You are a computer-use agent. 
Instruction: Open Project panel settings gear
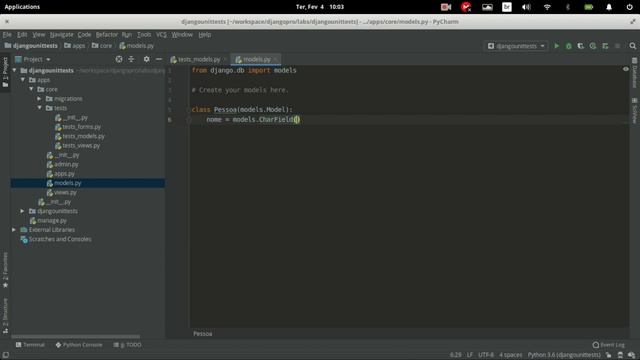(x=147, y=59)
